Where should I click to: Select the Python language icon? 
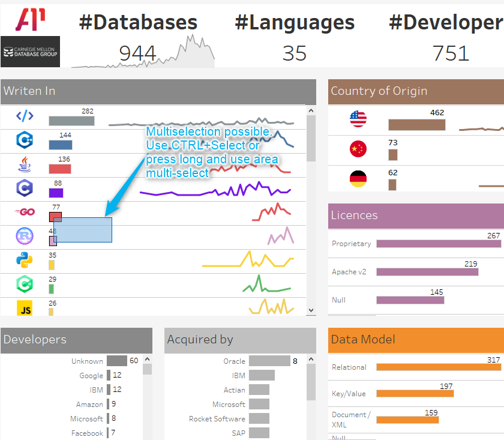[25, 260]
